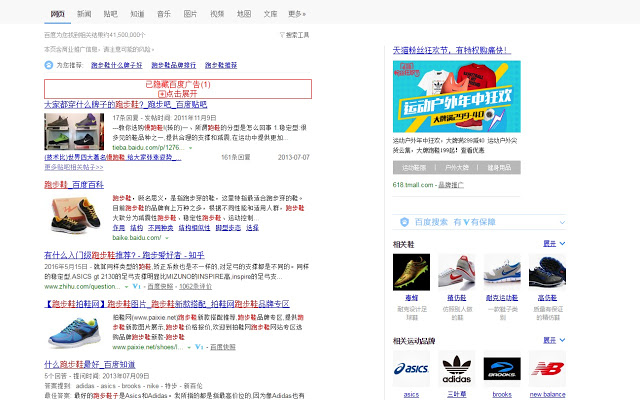The width and height of the screenshot is (640, 400).
Task: Expand the 相关鞋 section with 展开
Action: click(554, 244)
